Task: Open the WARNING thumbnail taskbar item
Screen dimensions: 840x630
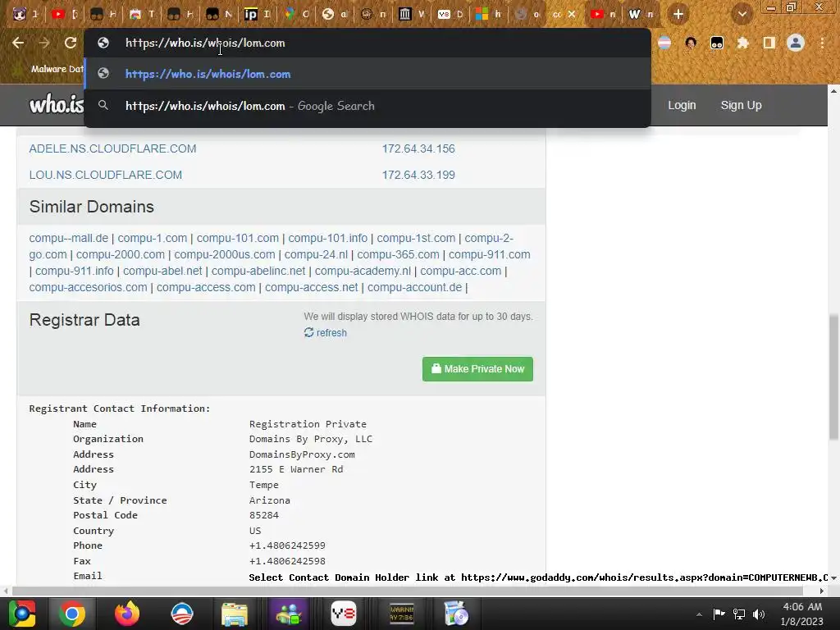Action: (402, 614)
